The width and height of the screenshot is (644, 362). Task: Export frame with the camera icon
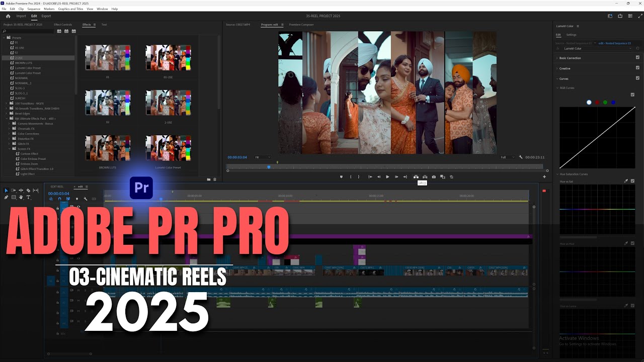[434, 177]
